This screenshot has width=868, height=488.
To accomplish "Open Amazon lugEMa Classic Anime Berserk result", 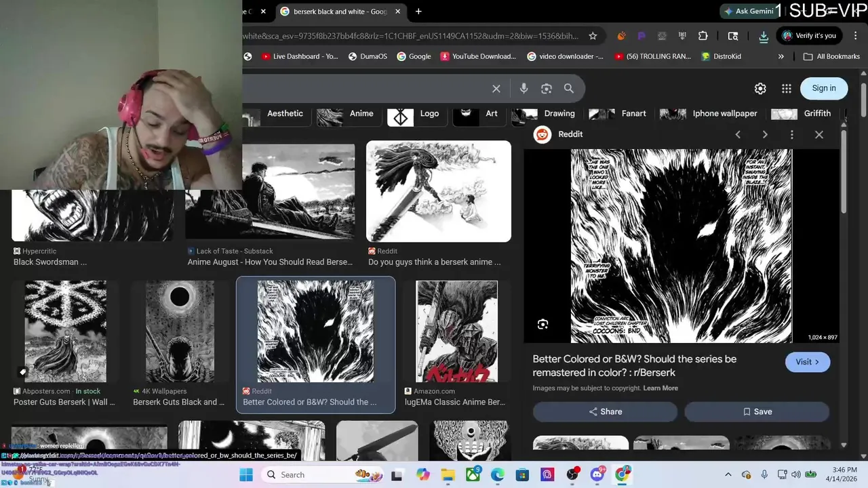I will click(x=456, y=331).
